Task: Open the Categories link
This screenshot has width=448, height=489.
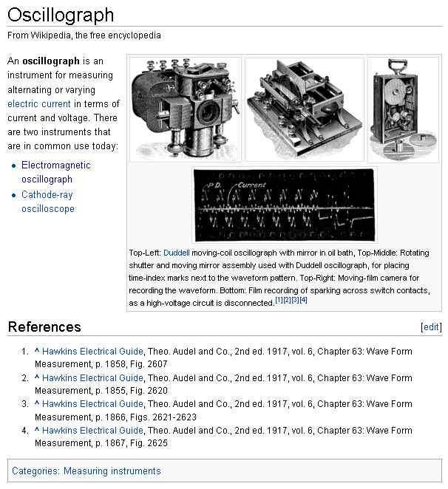Action: point(35,471)
